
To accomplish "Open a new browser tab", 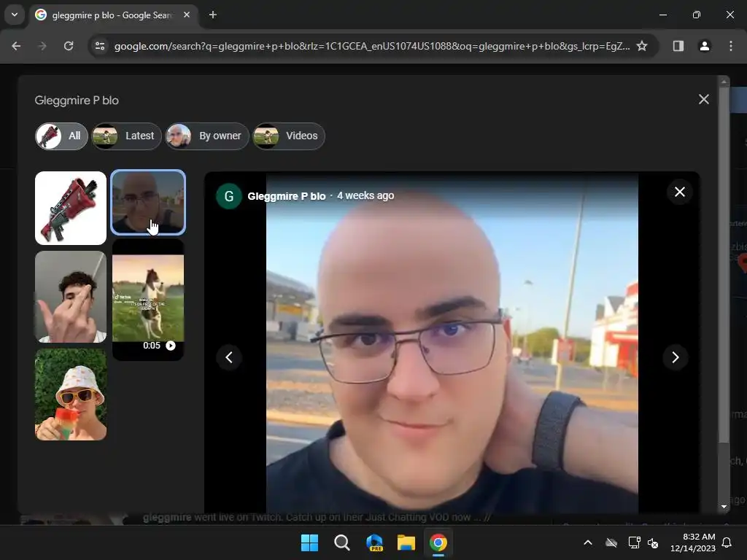I will tap(213, 15).
